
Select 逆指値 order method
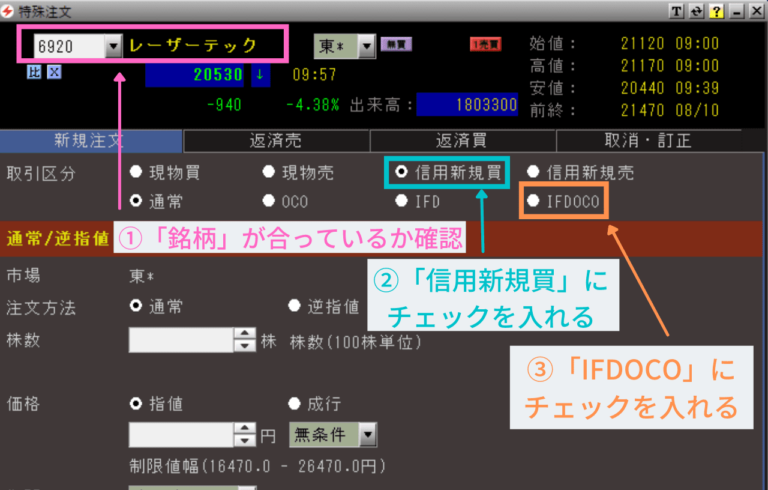coord(294,307)
